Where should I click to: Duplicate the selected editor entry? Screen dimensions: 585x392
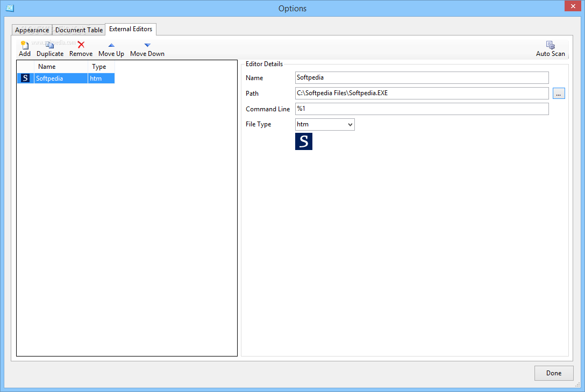pos(50,49)
